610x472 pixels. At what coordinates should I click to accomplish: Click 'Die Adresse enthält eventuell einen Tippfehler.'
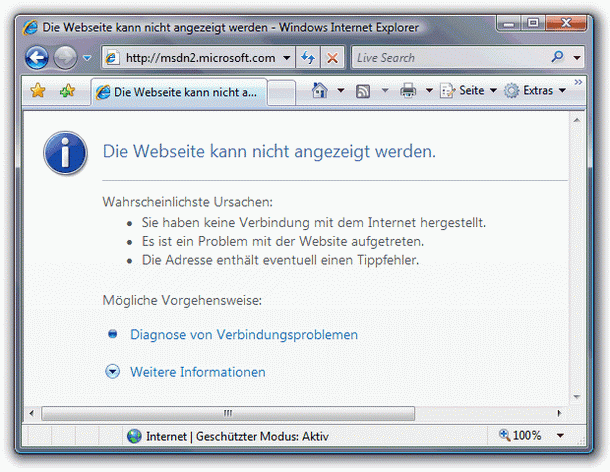(280, 260)
